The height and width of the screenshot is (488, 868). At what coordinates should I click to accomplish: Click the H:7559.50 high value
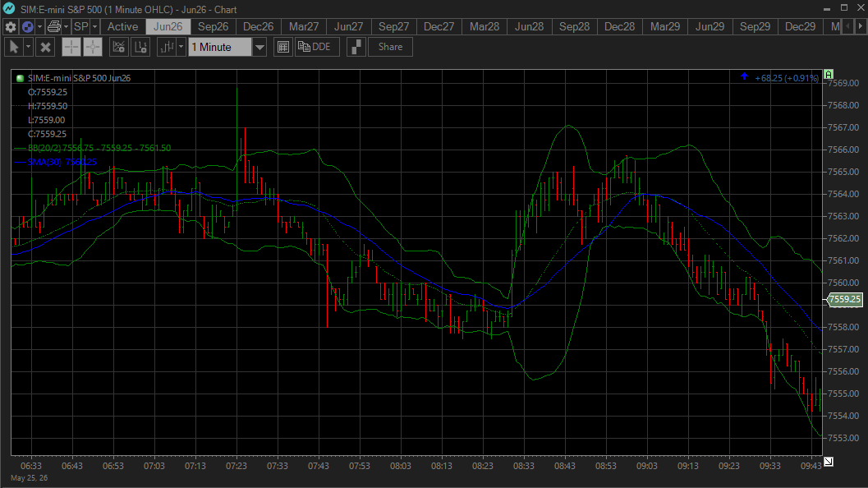pyautogui.click(x=48, y=106)
